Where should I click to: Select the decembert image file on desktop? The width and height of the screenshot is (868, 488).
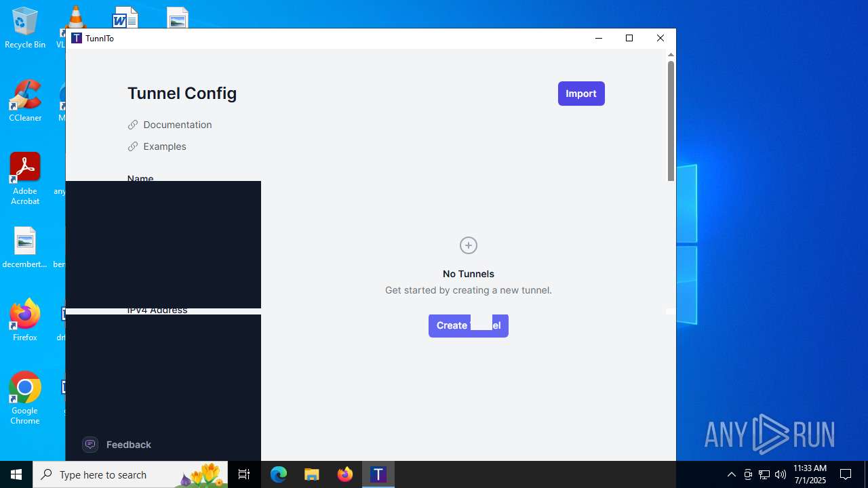click(25, 247)
